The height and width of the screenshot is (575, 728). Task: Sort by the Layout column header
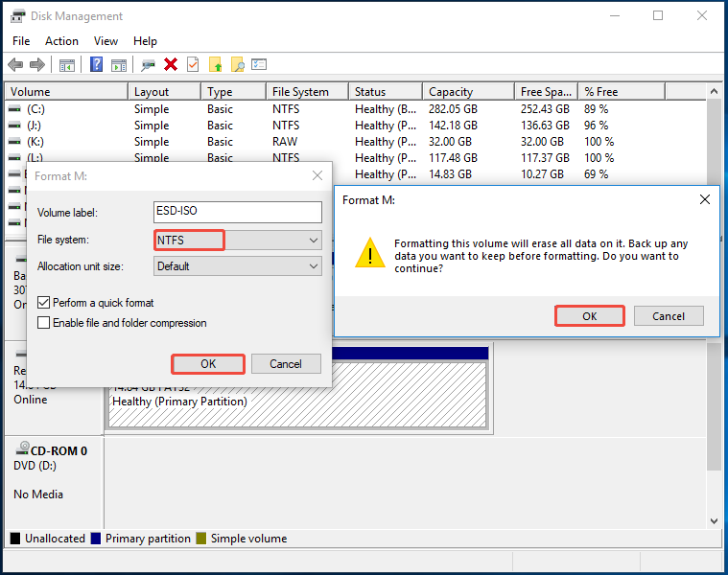(x=165, y=92)
